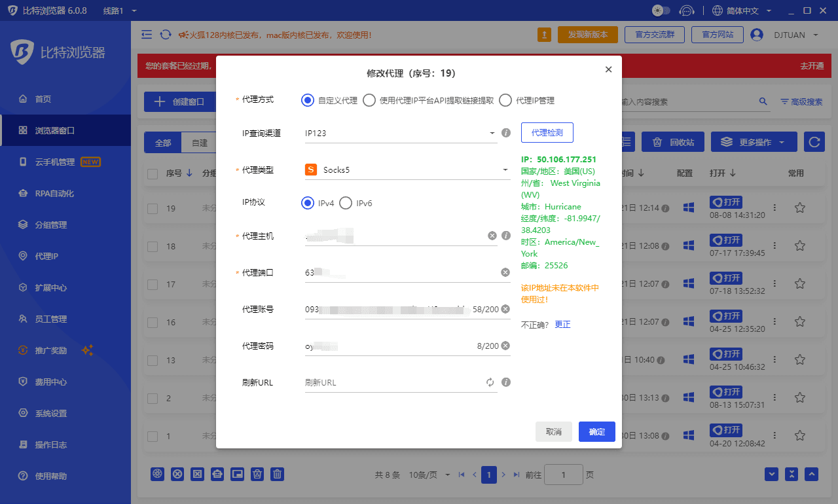Open 员工管理 in sidebar
This screenshot has width=838, height=504.
[x=65, y=319]
